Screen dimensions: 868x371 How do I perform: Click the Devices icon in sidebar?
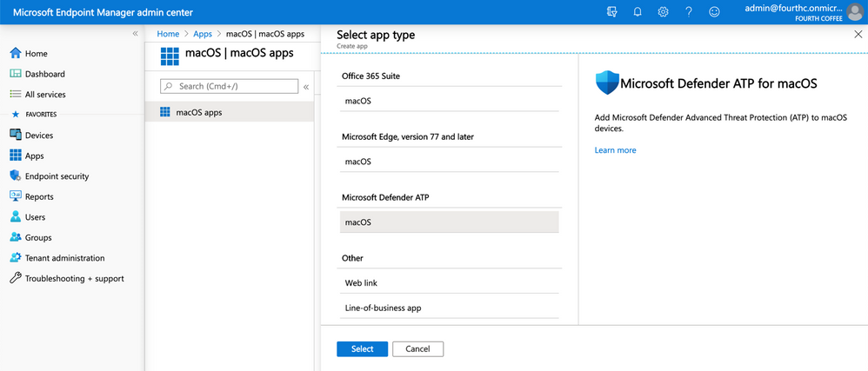point(16,135)
